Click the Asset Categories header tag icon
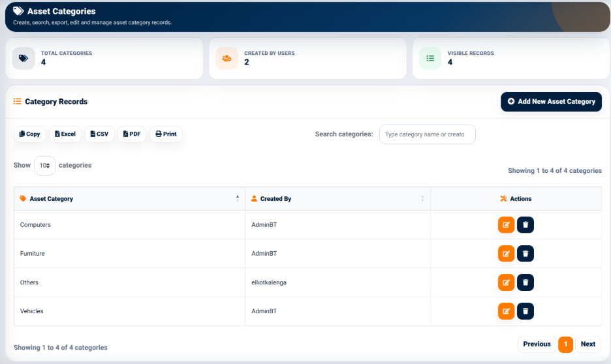The width and height of the screenshot is (611, 364). tap(18, 11)
